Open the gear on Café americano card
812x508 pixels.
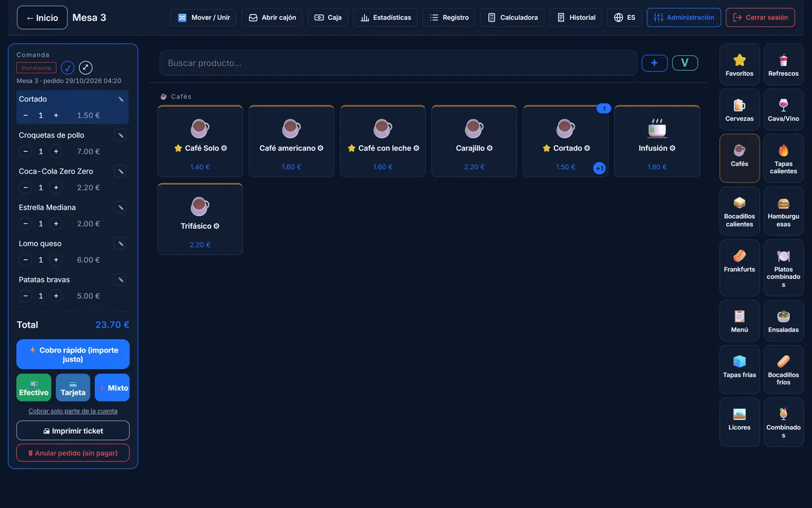tap(320, 148)
